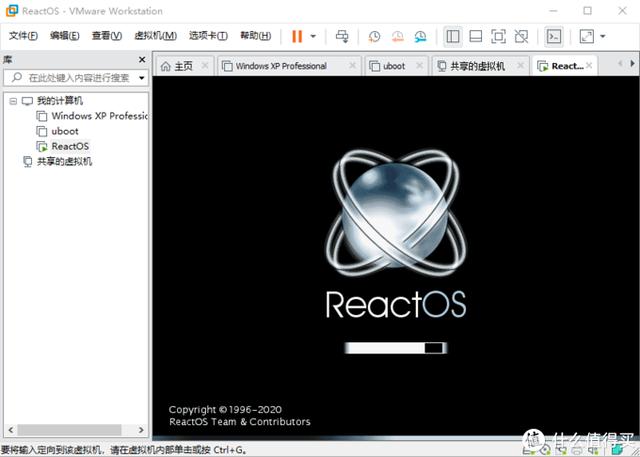640x457 pixels.
Task: Switch to Unity mode icon
Action: (521, 36)
